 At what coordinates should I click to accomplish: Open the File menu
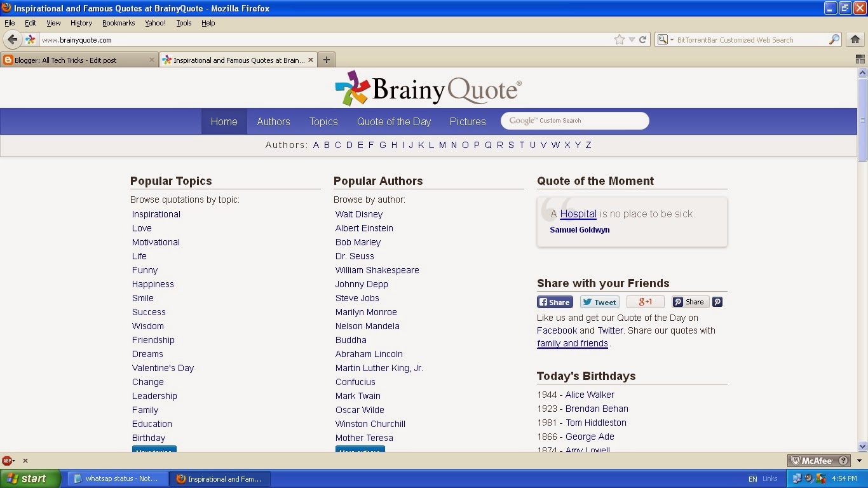click(10, 23)
